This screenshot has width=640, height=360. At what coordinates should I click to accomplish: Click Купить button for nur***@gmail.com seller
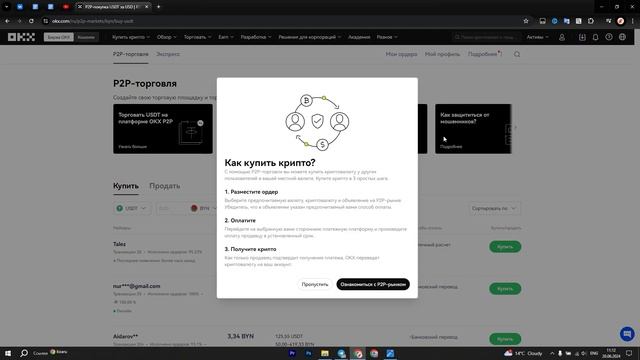click(x=505, y=289)
